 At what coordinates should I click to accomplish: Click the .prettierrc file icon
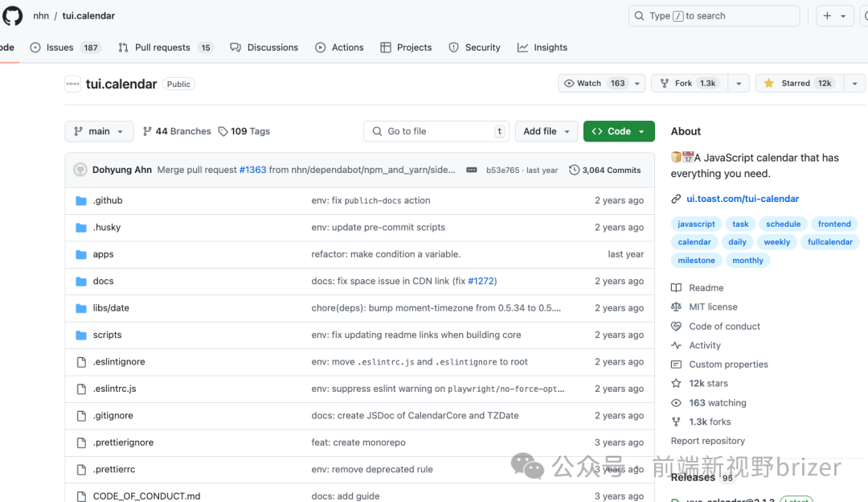coord(81,470)
